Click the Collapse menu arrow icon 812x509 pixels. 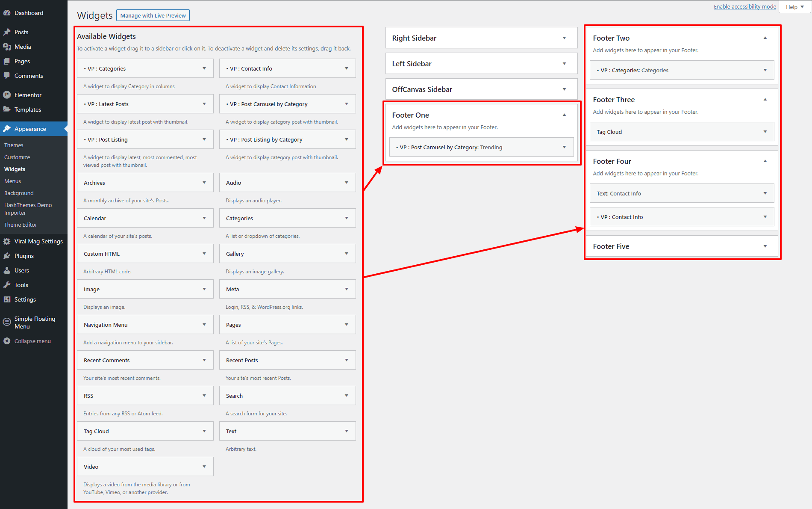[x=7, y=341]
